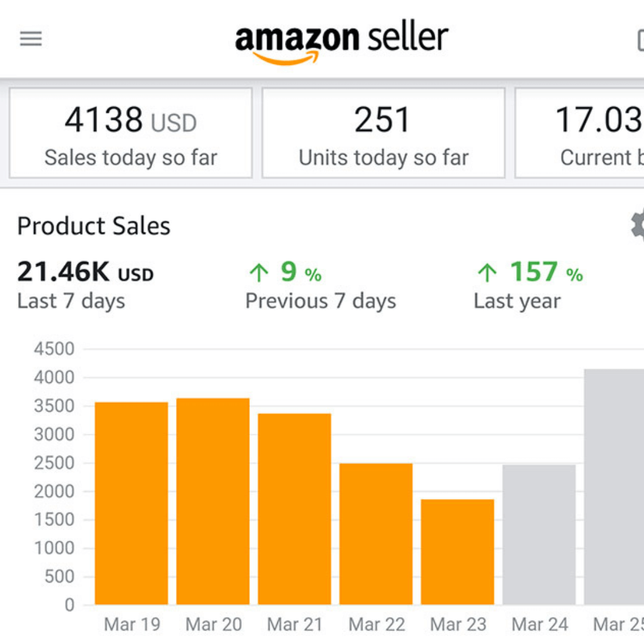This screenshot has height=644, width=644.
Task: Open Product Sales settings gear
Action: click(638, 225)
